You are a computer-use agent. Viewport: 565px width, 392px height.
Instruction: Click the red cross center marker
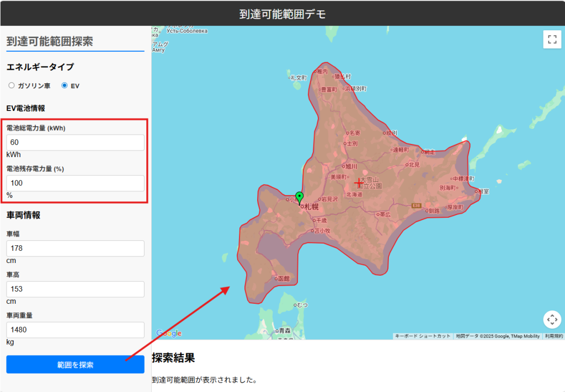pyautogui.click(x=359, y=183)
